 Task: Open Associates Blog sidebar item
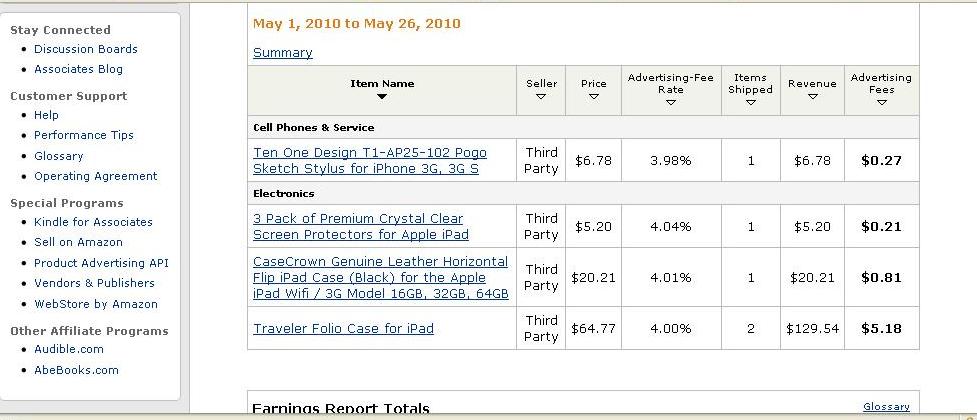coord(78,69)
